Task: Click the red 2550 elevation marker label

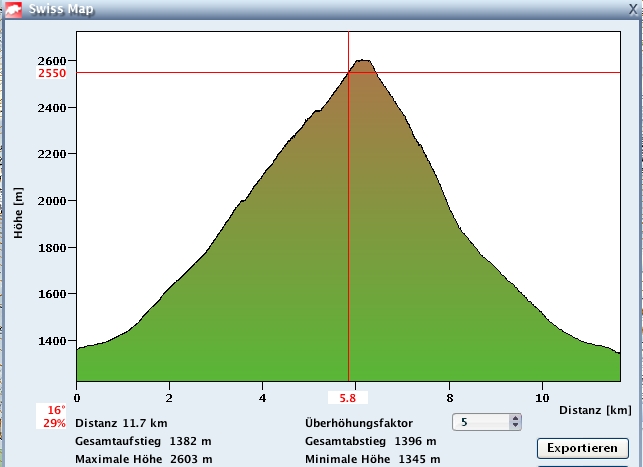Action: tap(52, 73)
